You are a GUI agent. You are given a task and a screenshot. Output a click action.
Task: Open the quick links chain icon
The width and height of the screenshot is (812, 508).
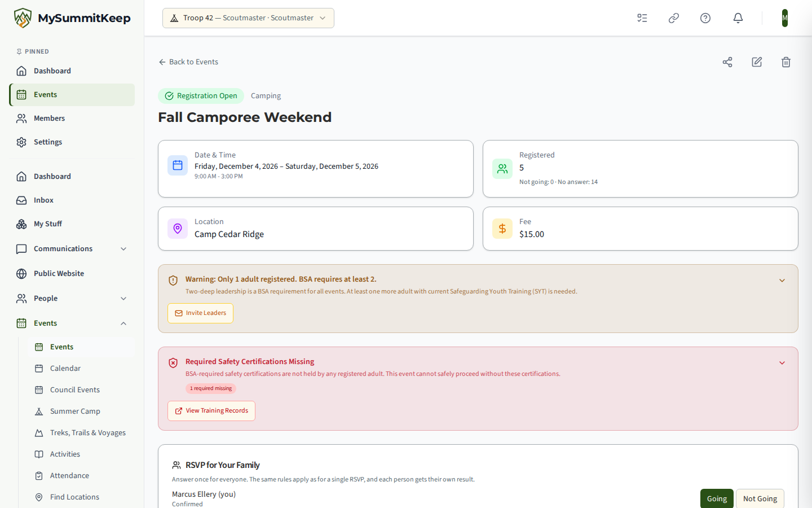[674, 18]
